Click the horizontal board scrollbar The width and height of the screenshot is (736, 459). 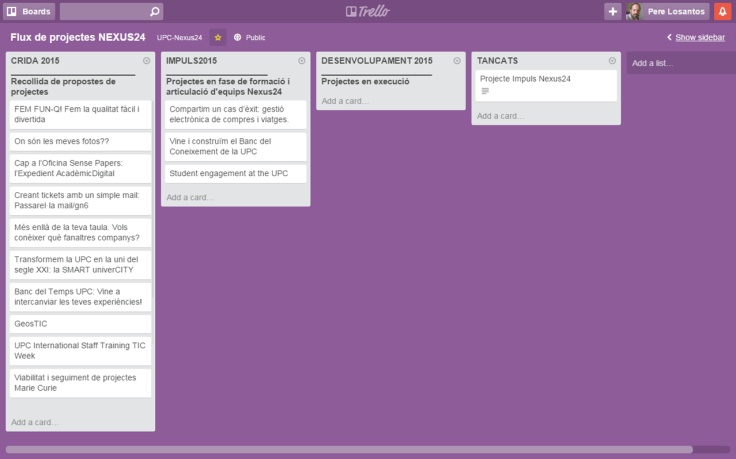click(x=348, y=449)
